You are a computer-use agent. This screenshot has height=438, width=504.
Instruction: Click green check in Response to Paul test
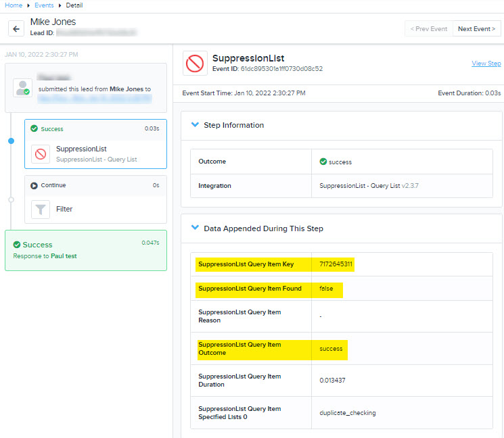coord(17,245)
